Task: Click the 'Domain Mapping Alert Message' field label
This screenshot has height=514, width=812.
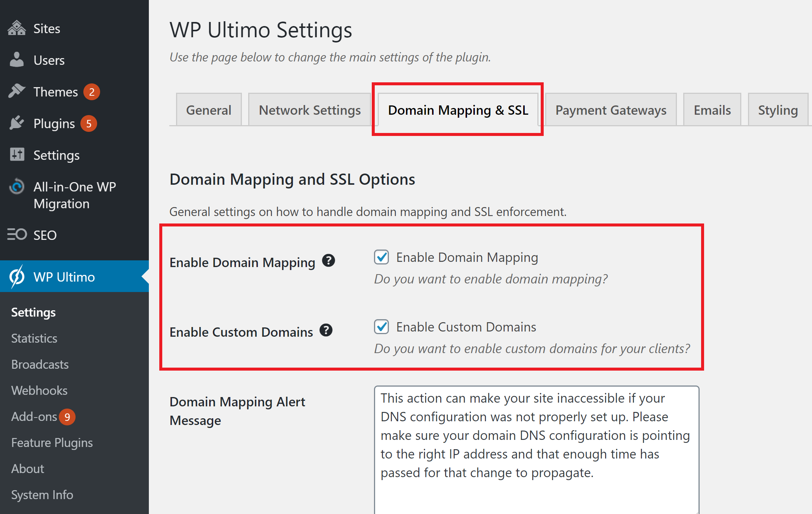Action: 237,411
